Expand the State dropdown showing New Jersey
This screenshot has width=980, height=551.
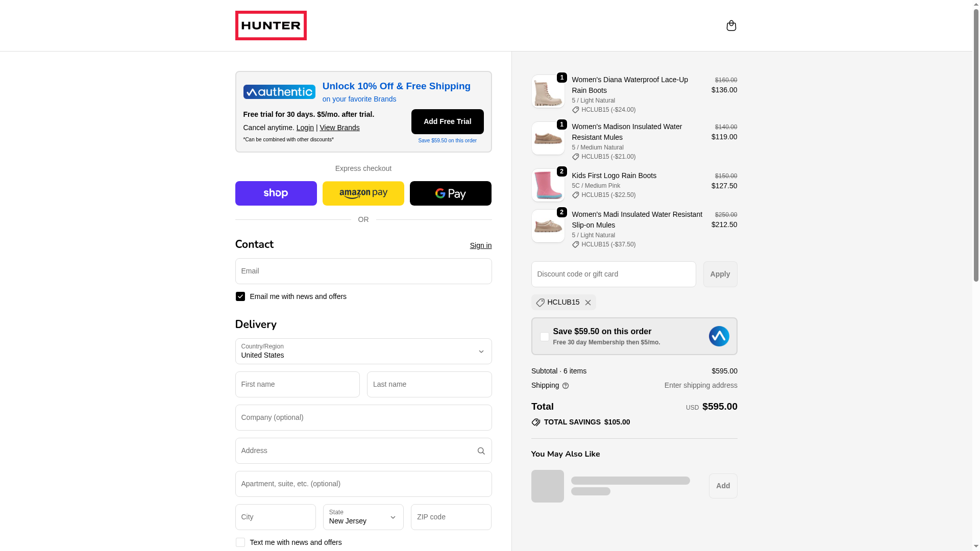click(363, 517)
